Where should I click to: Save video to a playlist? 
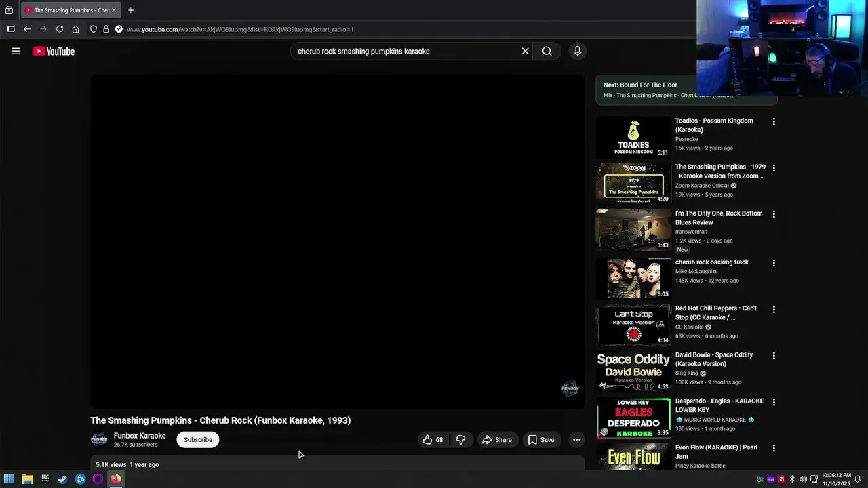[540, 440]
